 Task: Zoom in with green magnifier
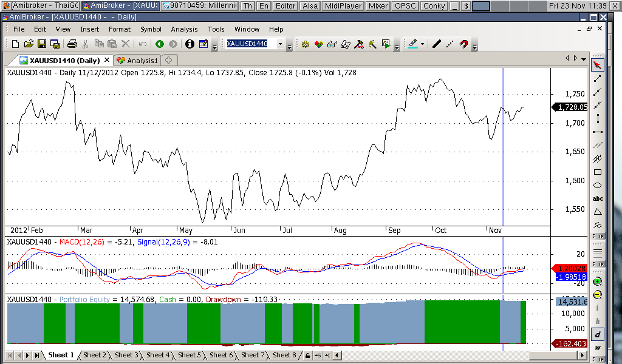[x=598, y=281]
